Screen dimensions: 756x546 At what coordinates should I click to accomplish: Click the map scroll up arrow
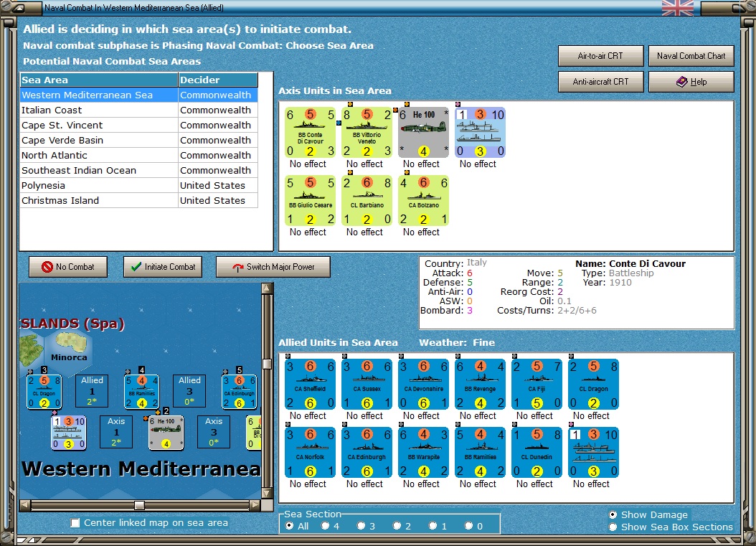pyautogui.click(x=267, y=289)
